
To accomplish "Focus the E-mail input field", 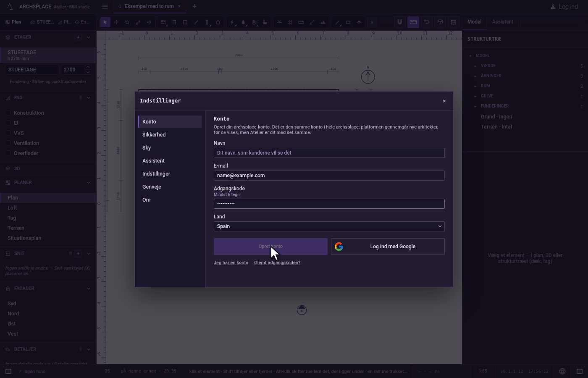I will 329,176.
